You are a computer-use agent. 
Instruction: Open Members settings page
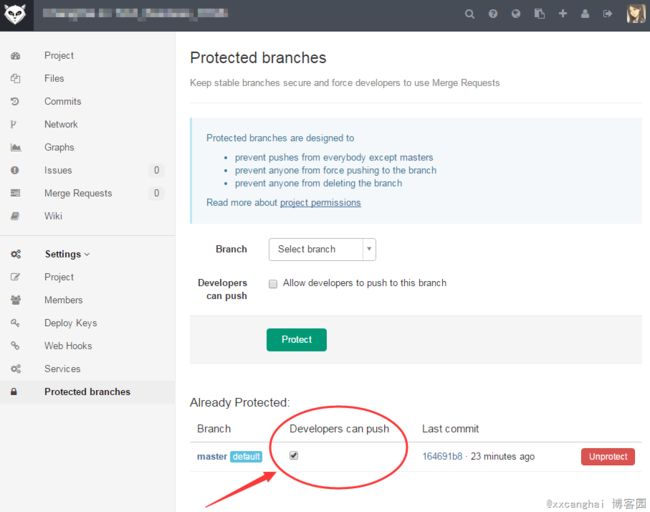pyautogui.click(x=63, y=300)
